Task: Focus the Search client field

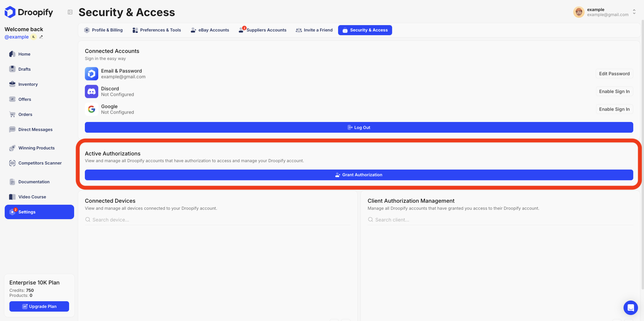Action: tap(500, 220)
